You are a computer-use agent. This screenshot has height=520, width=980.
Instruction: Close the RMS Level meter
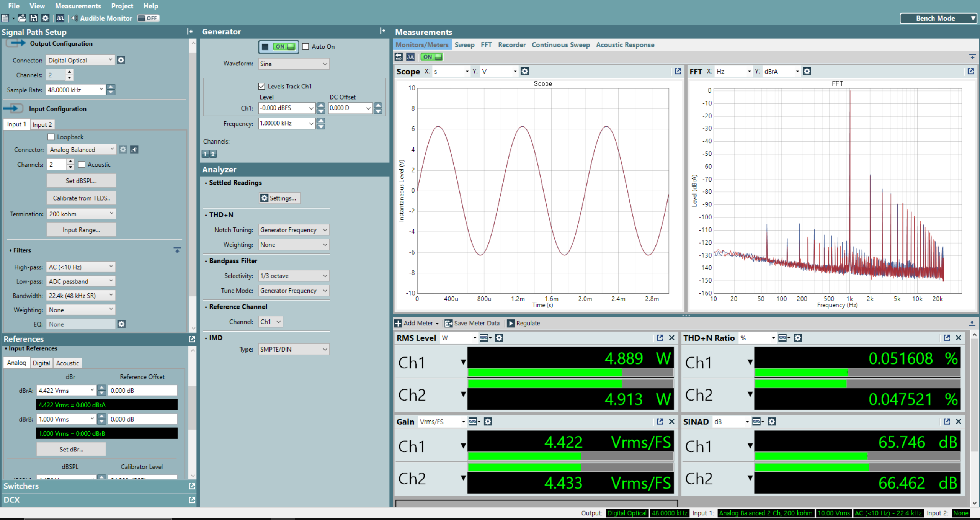pos(671,338)
